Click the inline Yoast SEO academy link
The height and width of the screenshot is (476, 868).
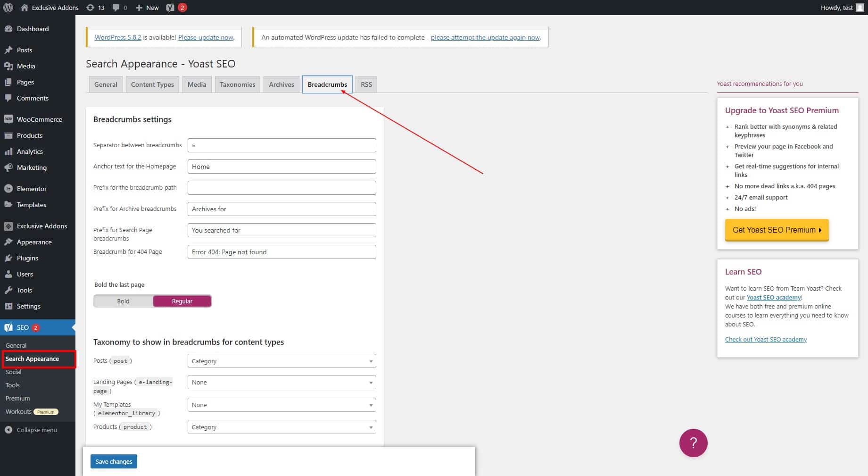pos(774,297)
